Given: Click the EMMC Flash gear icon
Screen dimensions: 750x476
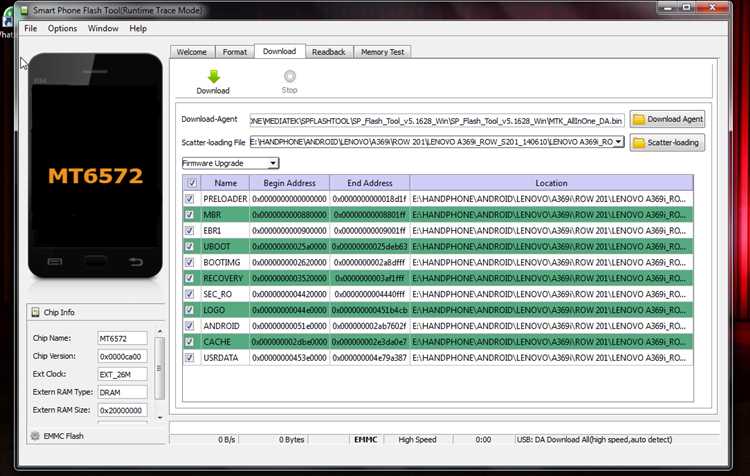Looking at the screenshot, I should tap(35, 436).
